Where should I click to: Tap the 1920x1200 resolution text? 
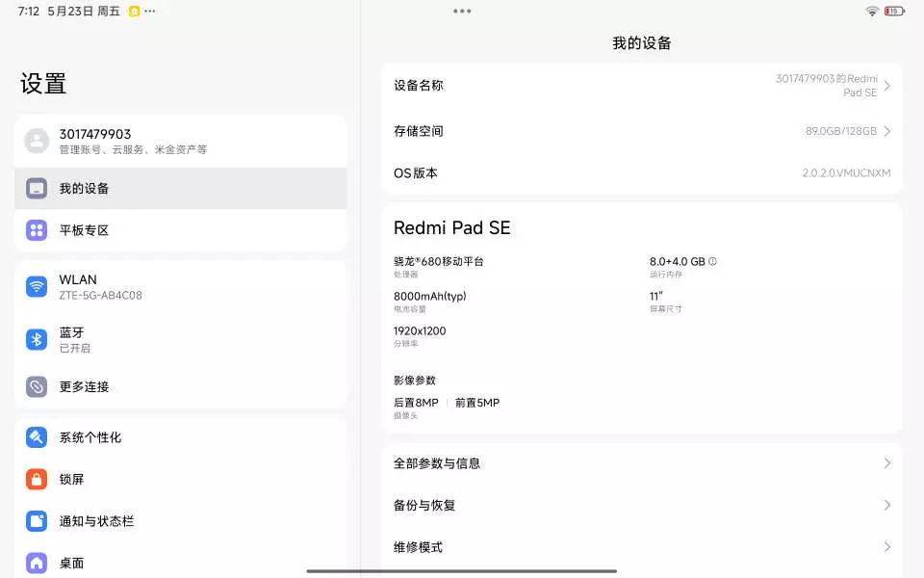point(420,330)
